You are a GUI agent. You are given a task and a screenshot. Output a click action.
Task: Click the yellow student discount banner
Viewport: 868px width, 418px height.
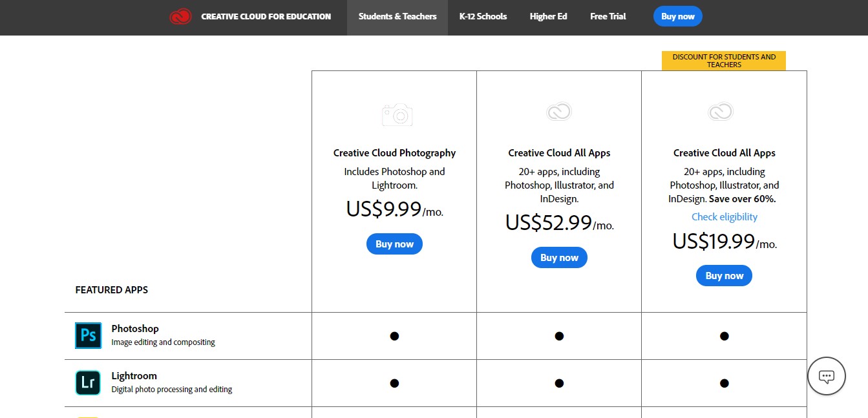(724, 60)
